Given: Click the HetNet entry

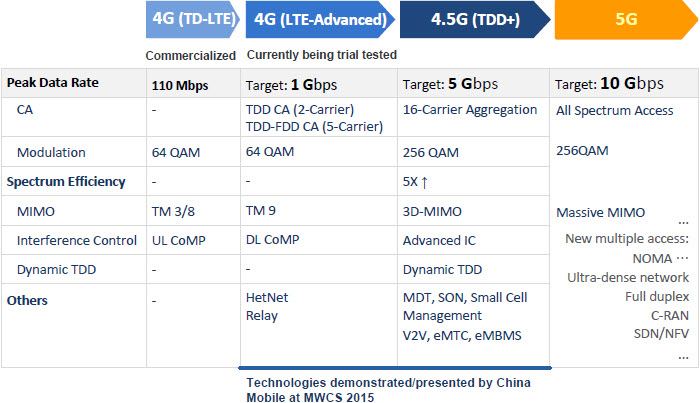Looking at the screenshot, I should click(267, 298).
